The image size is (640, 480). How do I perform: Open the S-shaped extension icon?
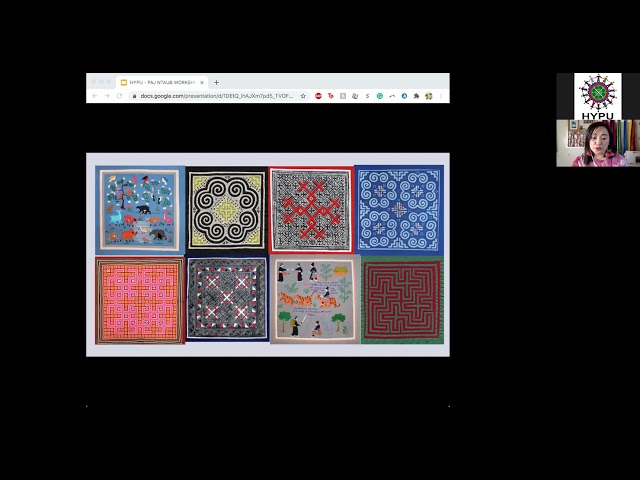[367, 96]
